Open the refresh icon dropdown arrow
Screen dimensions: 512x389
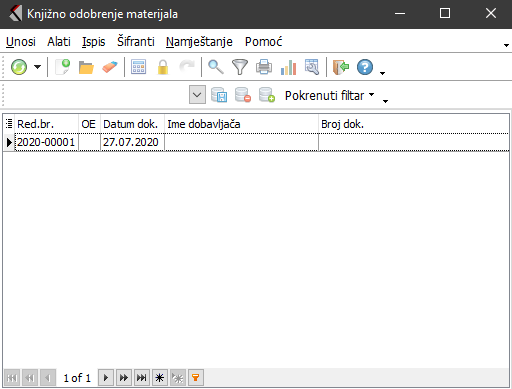pos(37,67)
